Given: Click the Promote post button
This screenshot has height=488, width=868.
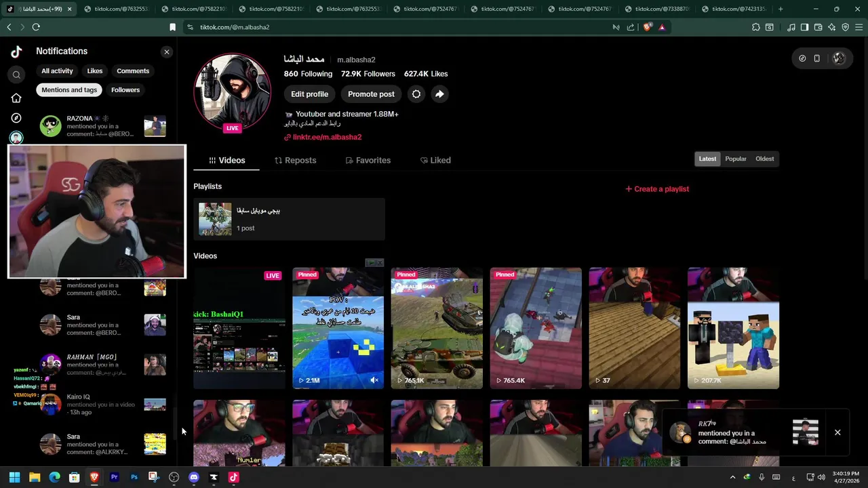Looking at the screenshot, I should pos(371,94).
